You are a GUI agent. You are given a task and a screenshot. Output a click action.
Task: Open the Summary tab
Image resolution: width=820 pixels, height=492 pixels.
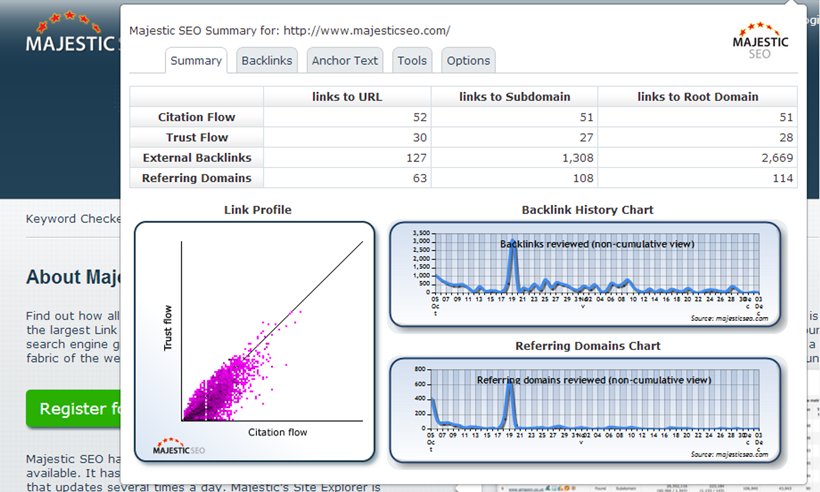coord(196,61)
